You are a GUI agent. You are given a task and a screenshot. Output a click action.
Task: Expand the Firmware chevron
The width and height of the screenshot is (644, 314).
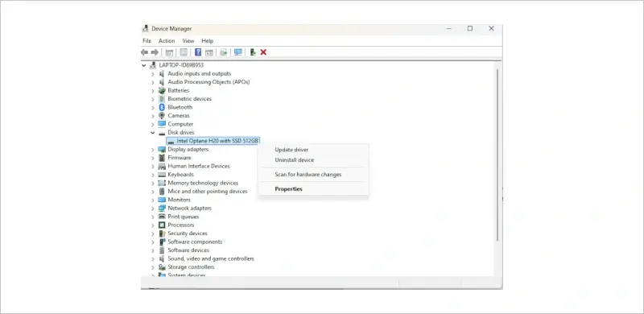pyautogui.click(x=153, y=158)
